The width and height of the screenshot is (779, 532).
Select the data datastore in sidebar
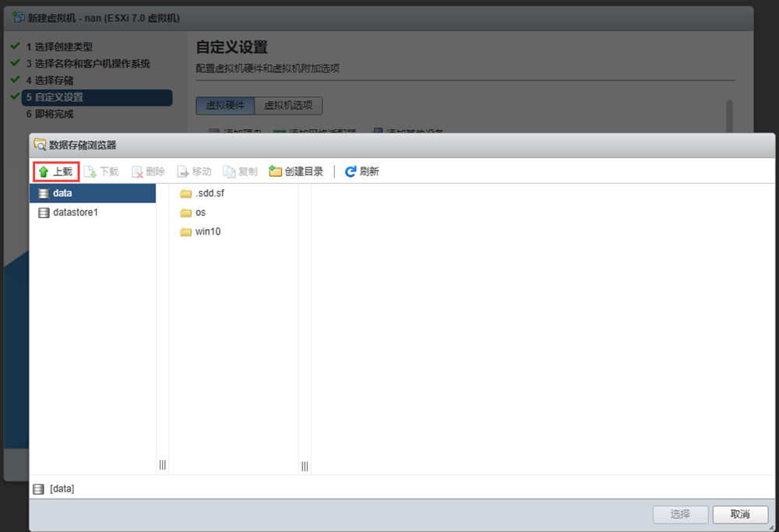pyautogui.click(x=62, y=193)
